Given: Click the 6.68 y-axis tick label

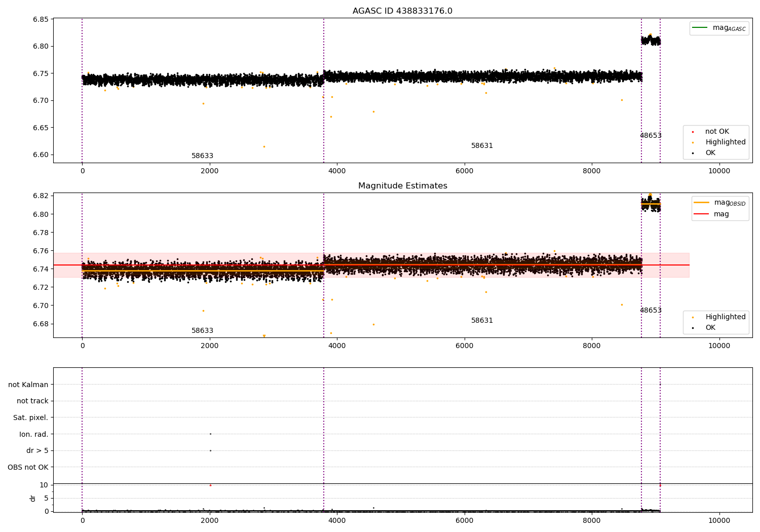Looking at the screenshot, I should coord(41,324).
